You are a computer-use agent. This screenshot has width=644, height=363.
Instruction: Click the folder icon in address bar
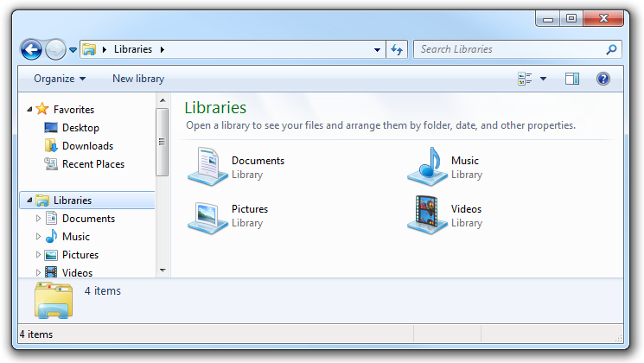click(89, 49)
